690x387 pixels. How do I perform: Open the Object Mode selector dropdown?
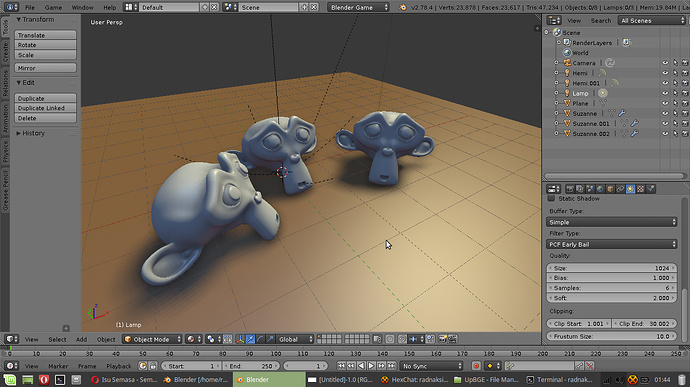[152, 339]
